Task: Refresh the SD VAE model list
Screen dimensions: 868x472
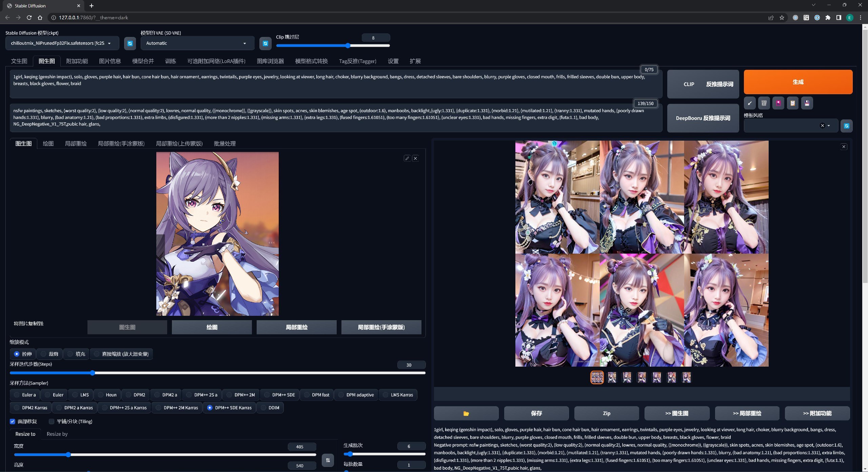Action: click(x=265, y=43)
